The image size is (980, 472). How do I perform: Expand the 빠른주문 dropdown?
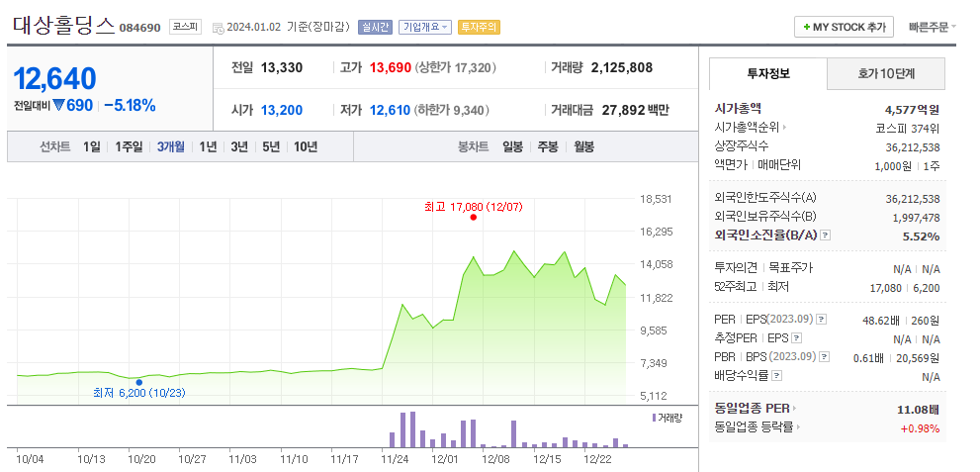tap(932, 27)
